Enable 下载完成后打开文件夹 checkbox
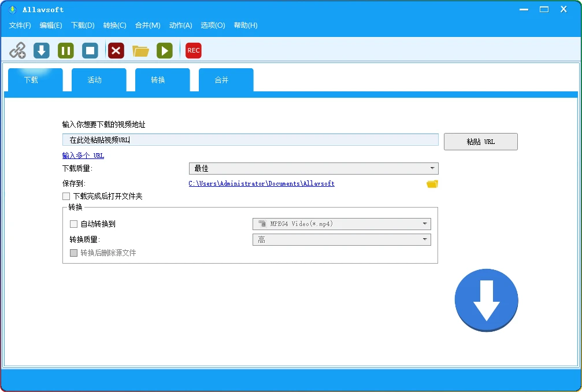The height and width of the screenshot is (392, 582). coord(66,196)
